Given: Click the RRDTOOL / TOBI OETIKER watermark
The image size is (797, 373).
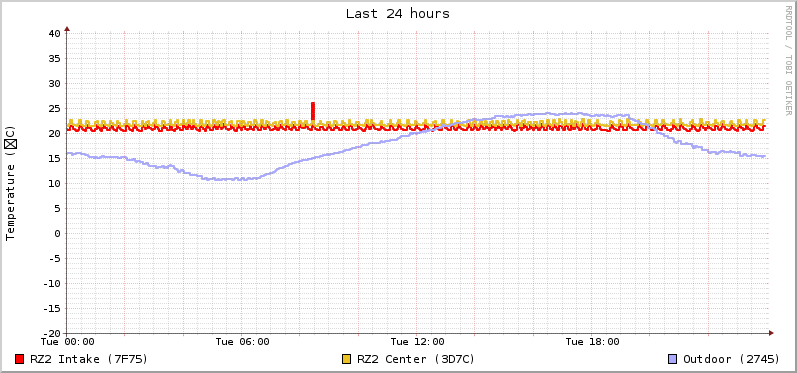Looking at the screenshot, I should coord(788,60).
